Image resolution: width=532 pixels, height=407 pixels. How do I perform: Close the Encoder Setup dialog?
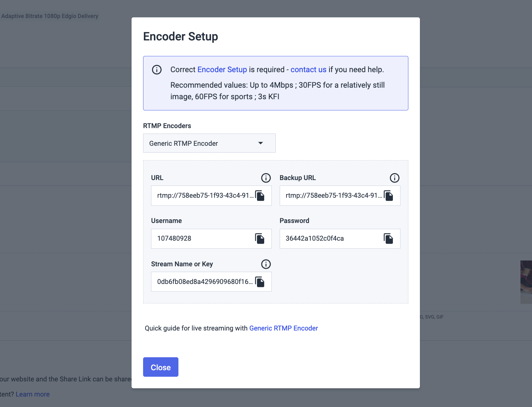click(161, 367)
